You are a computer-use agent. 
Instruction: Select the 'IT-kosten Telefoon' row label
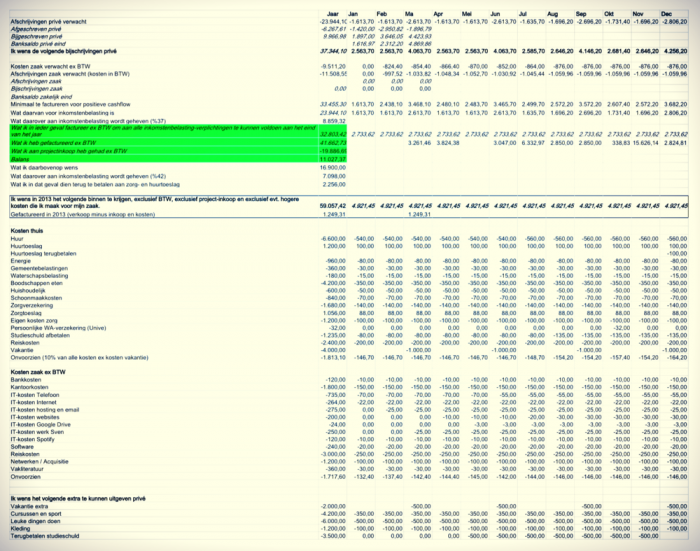pyautogui.click(x=35, y=395)
